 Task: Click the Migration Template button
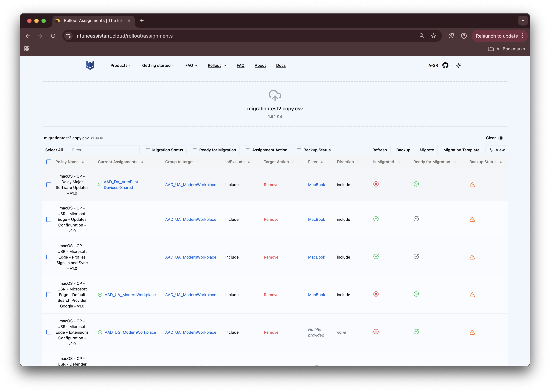(x=461, y=150)
